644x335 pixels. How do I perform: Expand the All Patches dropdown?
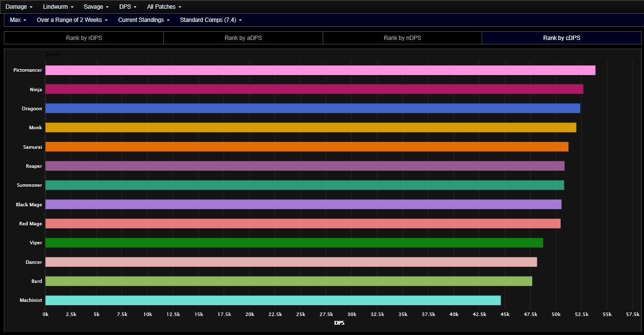pos(164,7)
